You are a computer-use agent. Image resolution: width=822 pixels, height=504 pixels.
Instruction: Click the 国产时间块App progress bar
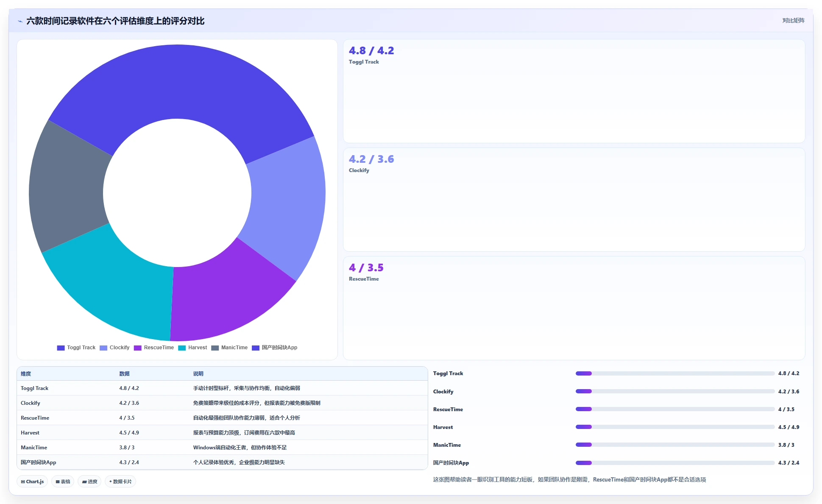[x=675, y=463]
